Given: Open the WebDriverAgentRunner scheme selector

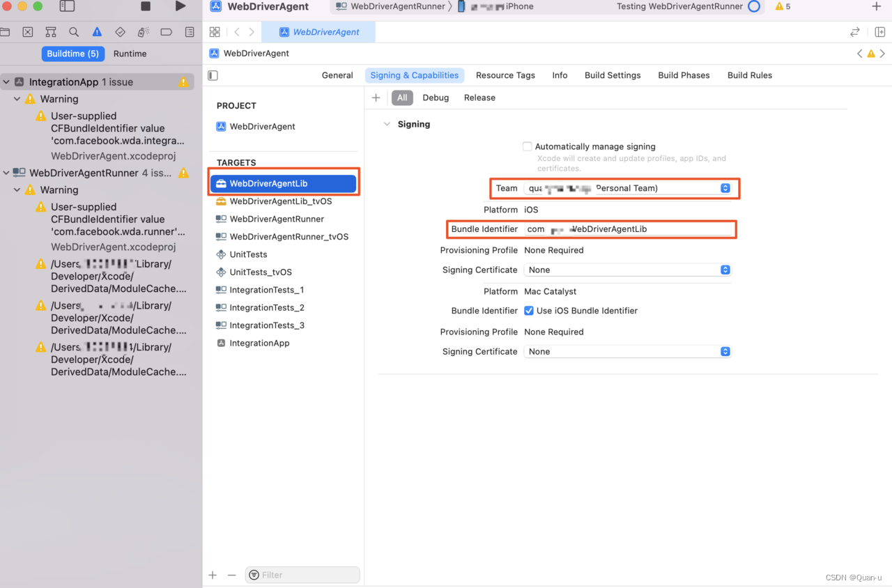Looking at the screenshot, I should [390, 6].
